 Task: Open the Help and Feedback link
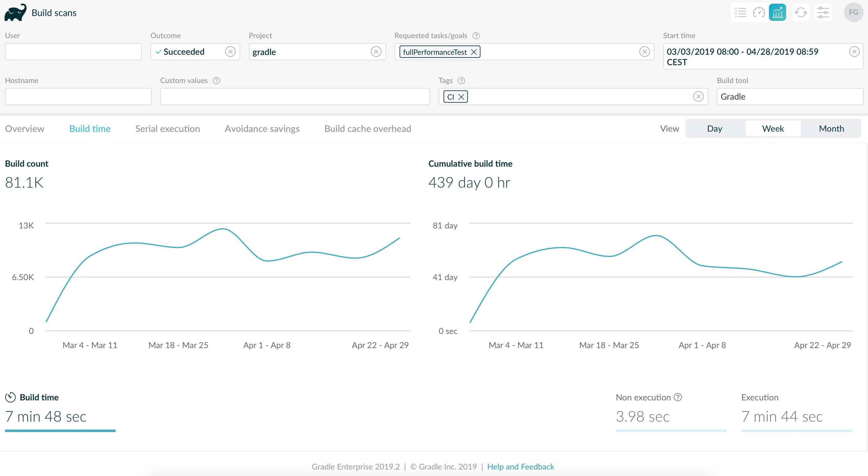pos(520,466)
